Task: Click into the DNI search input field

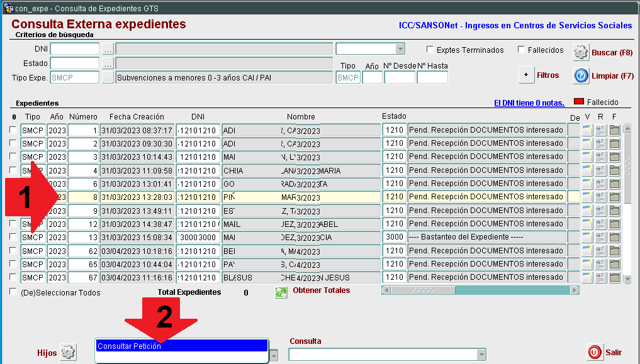Action: (75, 49)
